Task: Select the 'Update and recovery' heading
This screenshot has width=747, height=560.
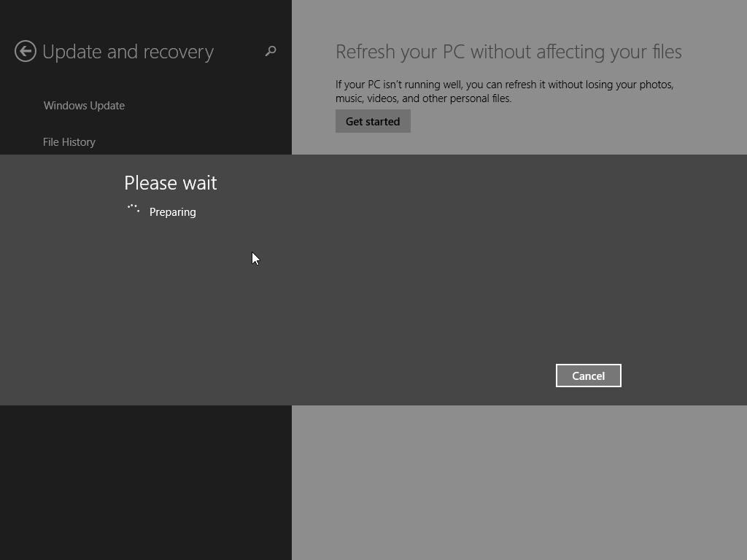Action: [128, 52]
